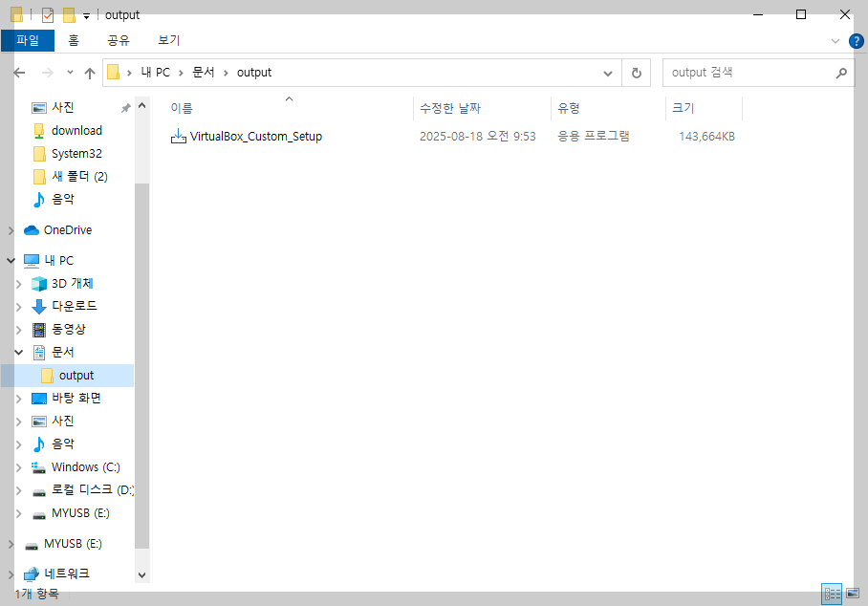Click the 3D 개체 cube icon

39,284
